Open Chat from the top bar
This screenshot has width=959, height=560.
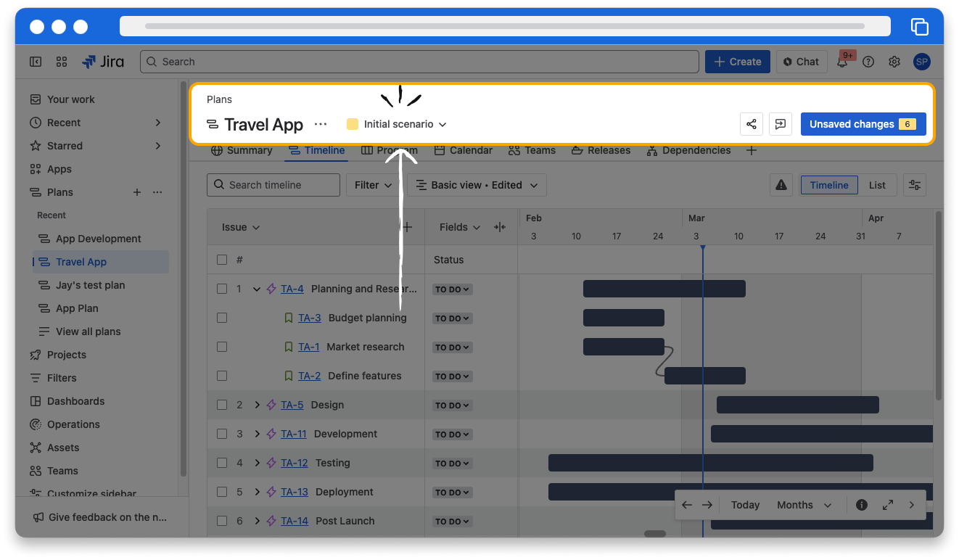tap(801, 62)
